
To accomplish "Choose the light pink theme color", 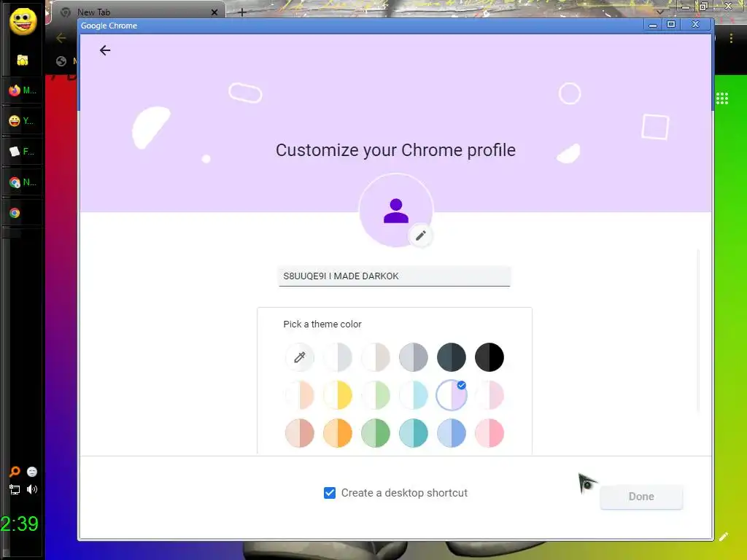I will click(489, 395).
